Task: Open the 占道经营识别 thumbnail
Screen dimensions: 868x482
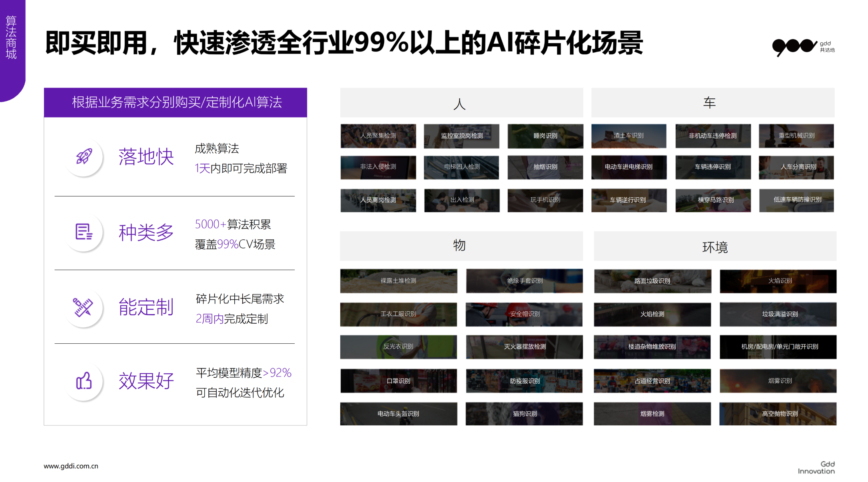Action: coord(652,381)
